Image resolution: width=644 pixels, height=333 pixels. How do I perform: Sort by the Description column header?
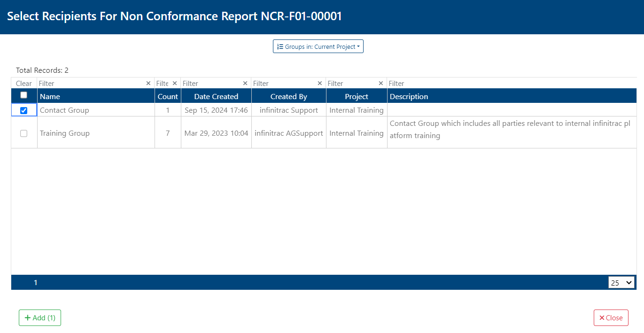pos(512,96)
